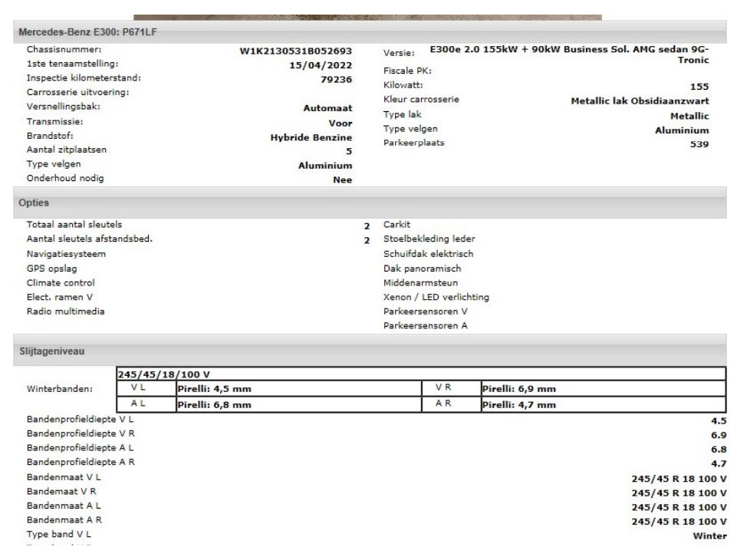
Task: Click the 'Kleur carrosserie' label
Action: 421,100
